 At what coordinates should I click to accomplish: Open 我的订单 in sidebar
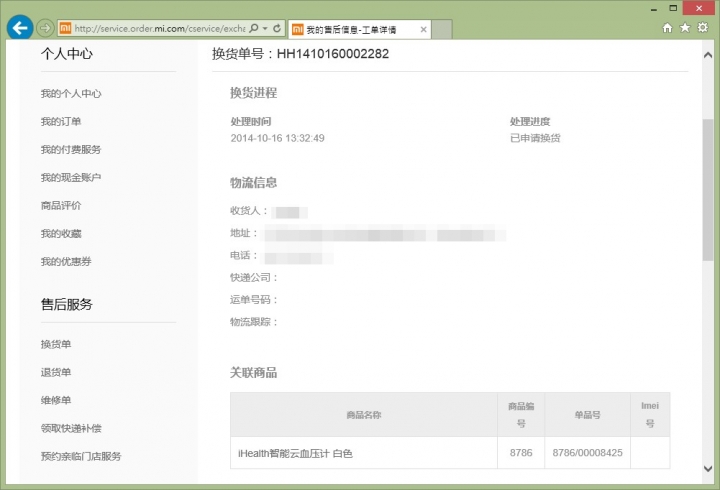pyautogui.click(x=61, y=122)
